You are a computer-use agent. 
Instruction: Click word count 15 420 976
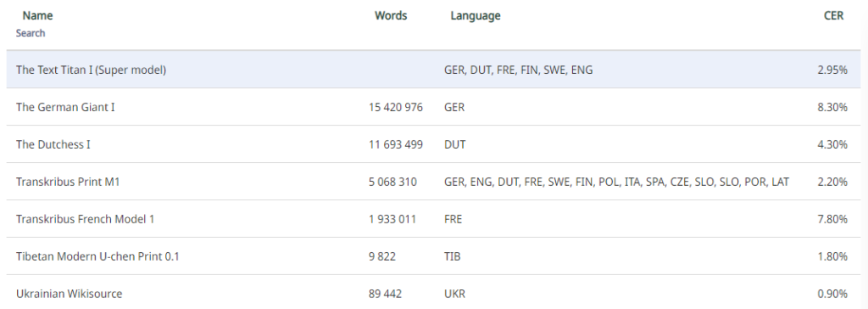pos(396,107)
